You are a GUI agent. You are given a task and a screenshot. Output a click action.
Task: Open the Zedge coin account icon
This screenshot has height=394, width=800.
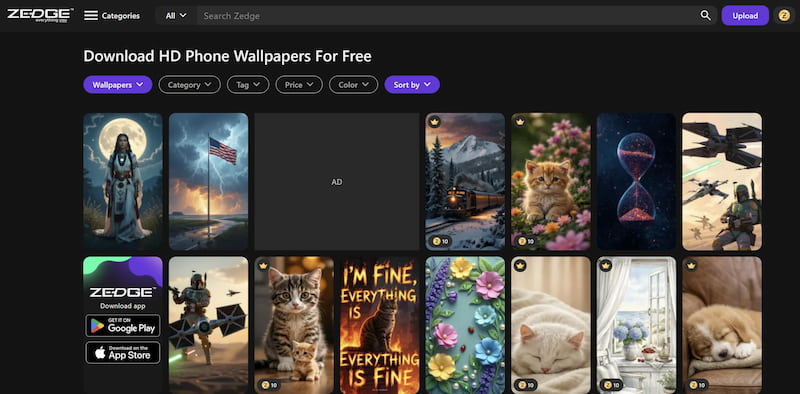784,16
